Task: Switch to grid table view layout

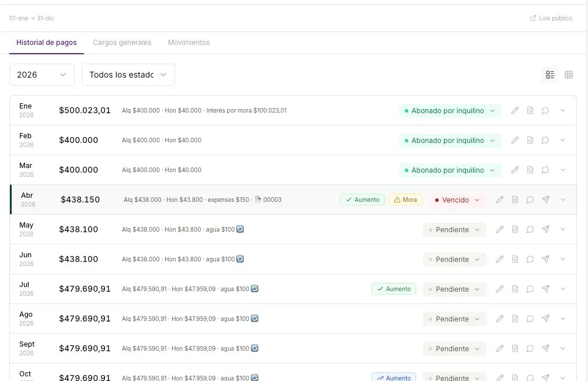Action: click(x=569, y=75)
